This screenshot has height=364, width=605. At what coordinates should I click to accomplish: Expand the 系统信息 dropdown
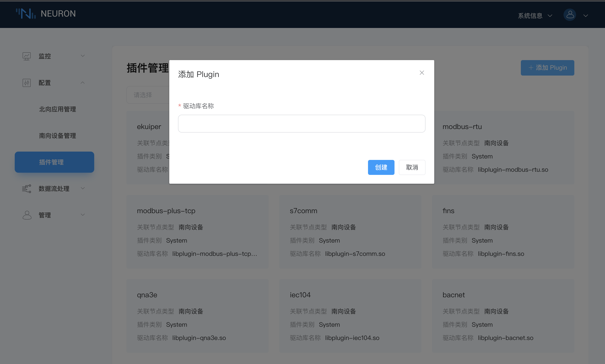(x=535, y=16)
